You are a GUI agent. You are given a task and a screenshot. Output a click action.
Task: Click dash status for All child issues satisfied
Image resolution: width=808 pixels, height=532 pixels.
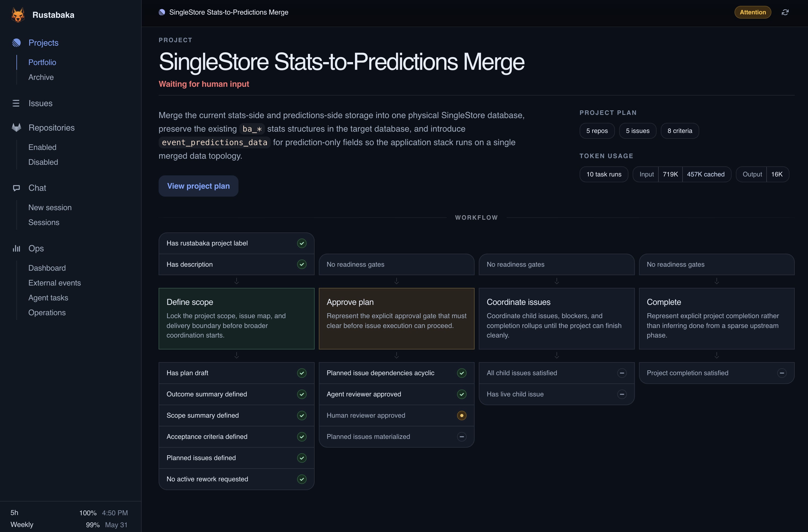[x=622, y=373]
